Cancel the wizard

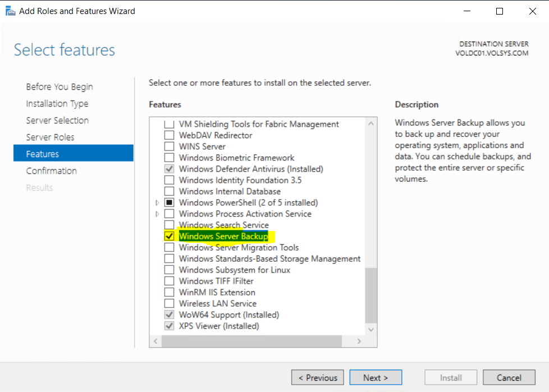coord(509,377)
